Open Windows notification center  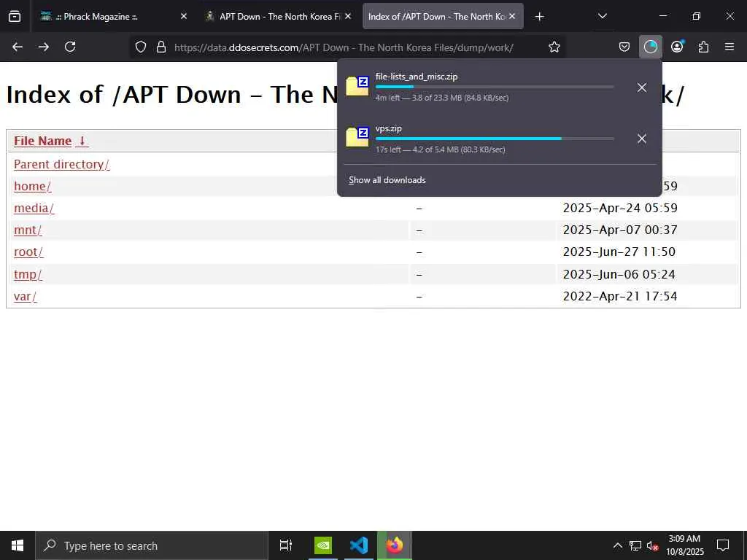[x=723, y=545]
